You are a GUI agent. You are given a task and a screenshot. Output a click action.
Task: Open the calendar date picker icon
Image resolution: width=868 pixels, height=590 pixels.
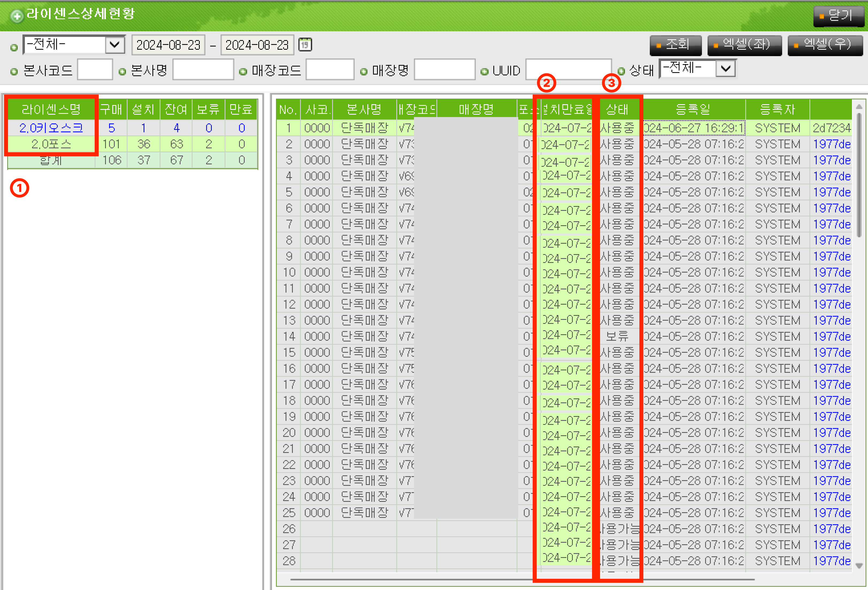pyautogui.click(x=305, y=45)
